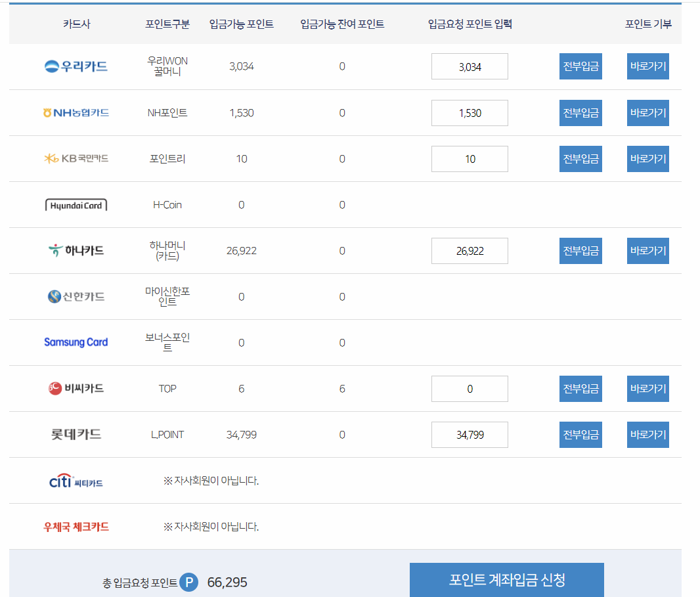Select the 하나카드 logo
This screenshot has width=700, height=597.
75,250
